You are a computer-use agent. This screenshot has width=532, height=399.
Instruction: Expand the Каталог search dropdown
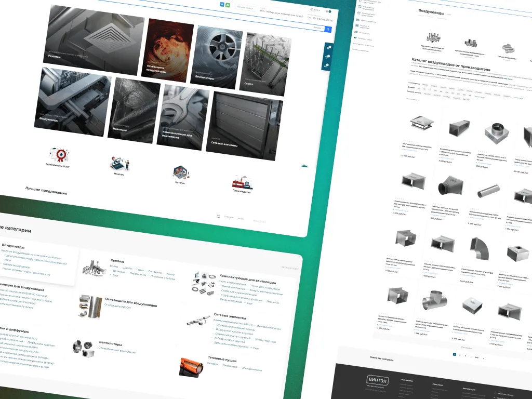tap(318, 28)
